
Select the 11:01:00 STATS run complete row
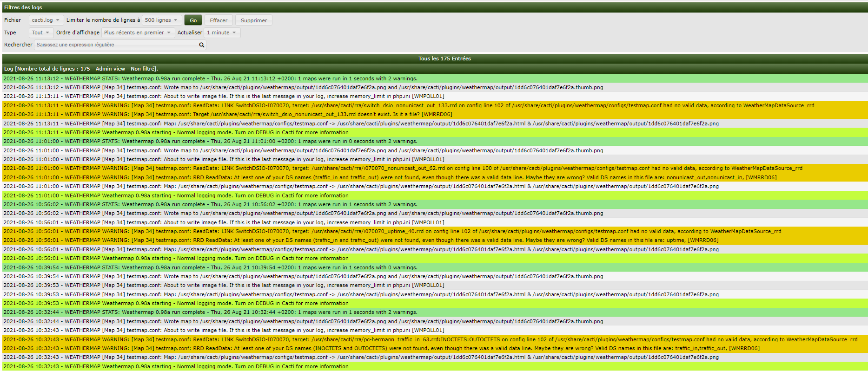click(x=435, y=141)
